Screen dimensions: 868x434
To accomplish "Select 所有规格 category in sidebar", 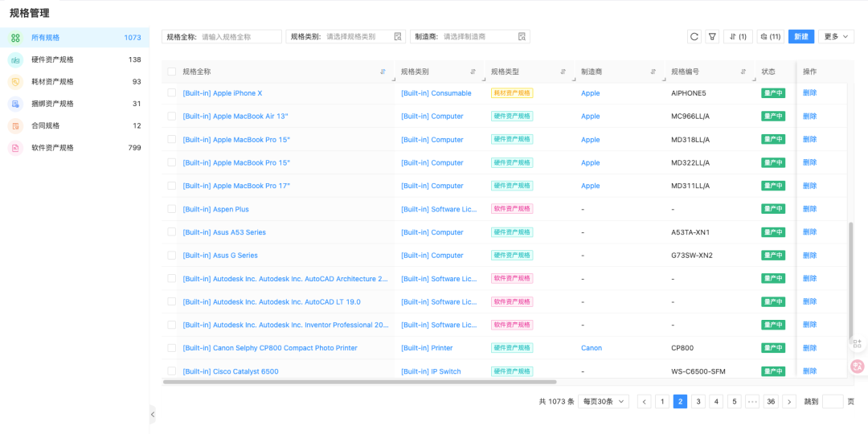I will coord(75,38).
